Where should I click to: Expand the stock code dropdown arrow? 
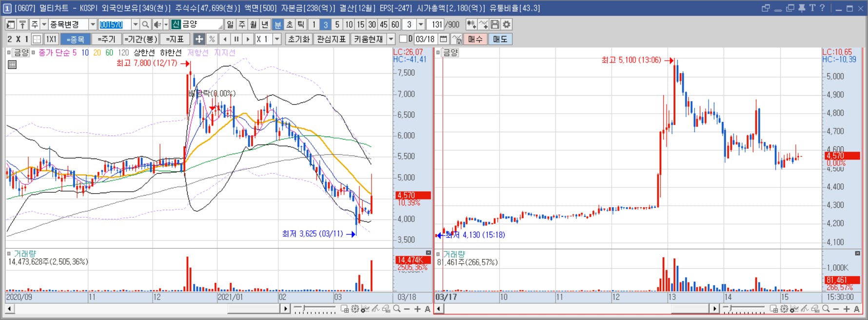[135, 24]
